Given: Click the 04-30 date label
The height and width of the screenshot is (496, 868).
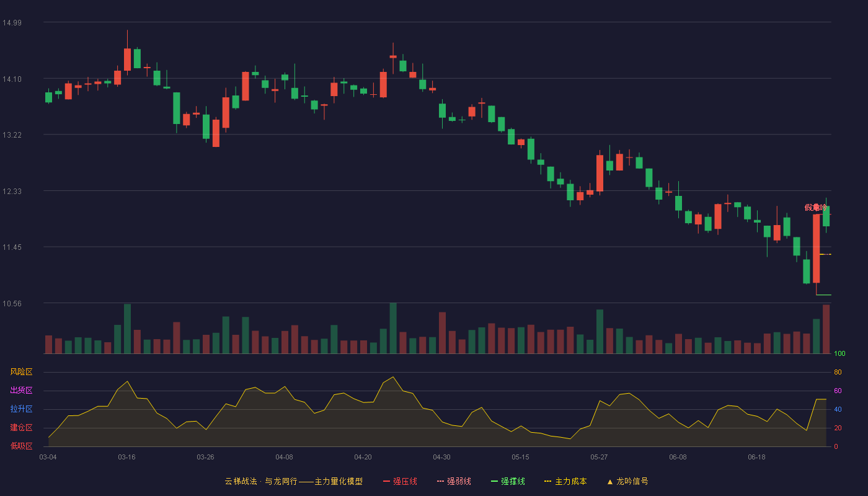Looking at the screenshot, I should tap(441, 457).
